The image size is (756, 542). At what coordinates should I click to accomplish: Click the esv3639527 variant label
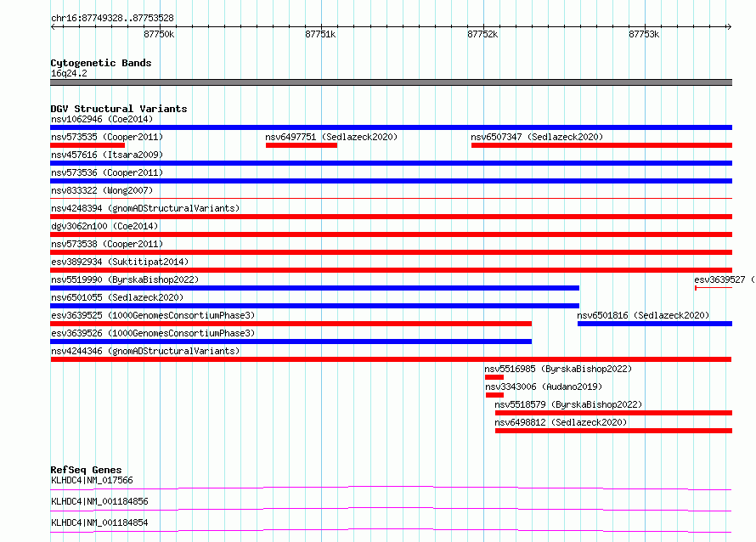click(x=724, y=279)
